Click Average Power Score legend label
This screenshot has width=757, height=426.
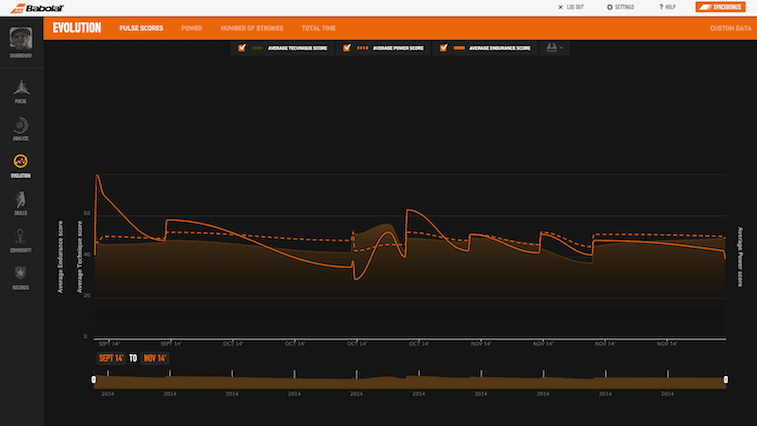(x=398, y=48)
